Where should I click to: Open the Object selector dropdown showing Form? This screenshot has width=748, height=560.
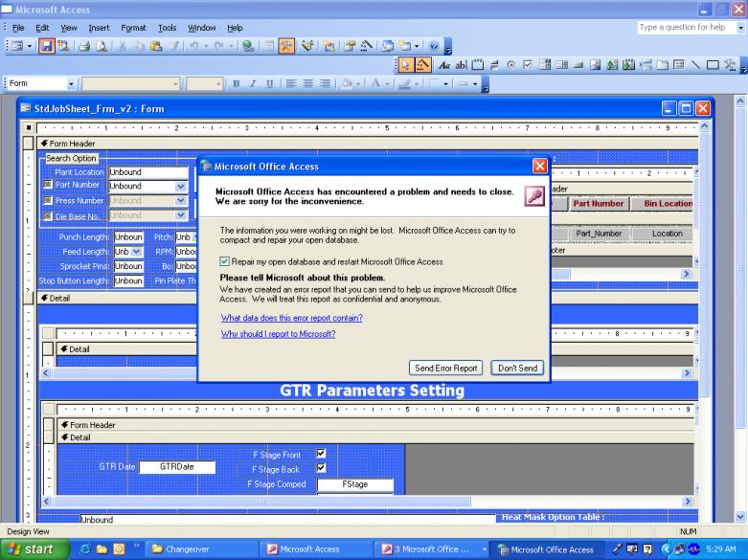click(71, 84)
